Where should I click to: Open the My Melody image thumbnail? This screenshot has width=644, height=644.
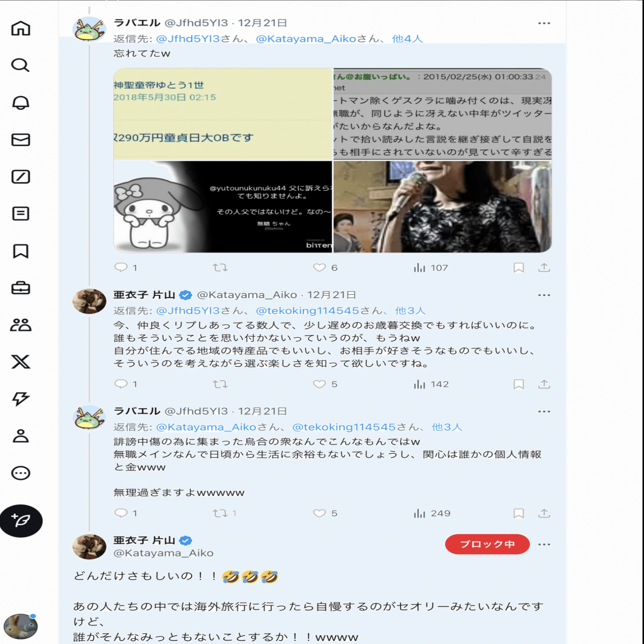pos(223,207)
